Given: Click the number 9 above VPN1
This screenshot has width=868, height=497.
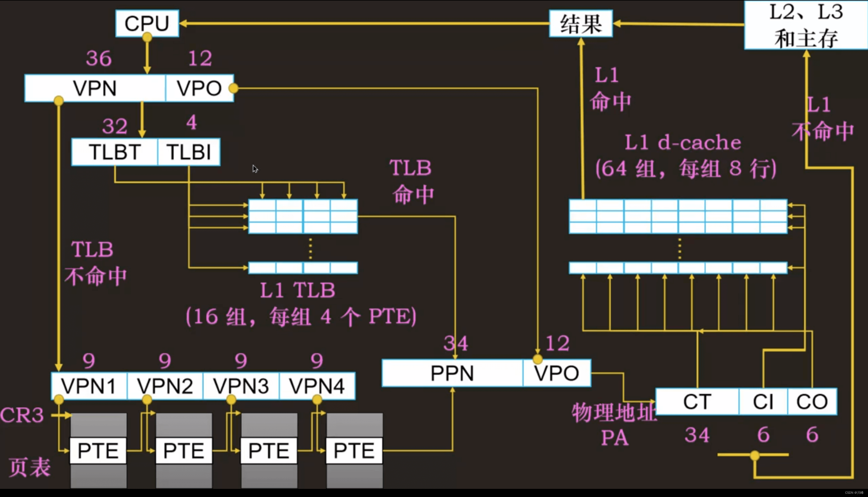Looking at the screenshot, I should point(89,361).
